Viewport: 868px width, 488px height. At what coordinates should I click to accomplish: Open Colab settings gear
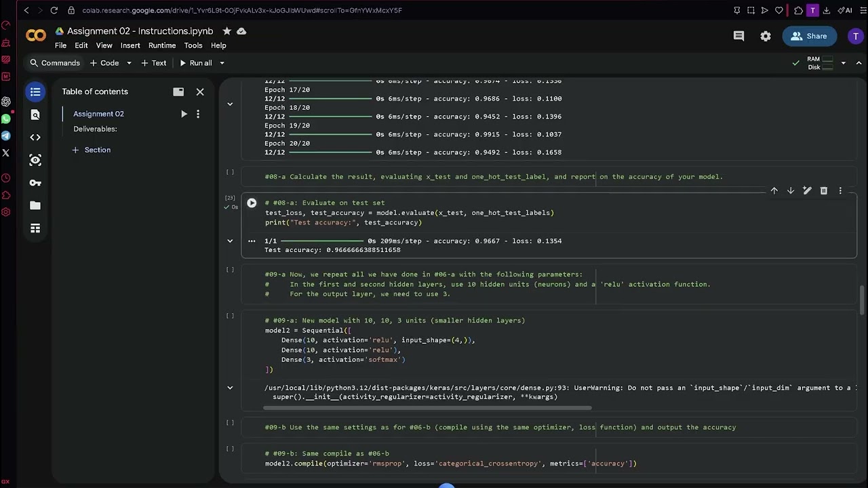coord(766,37)
